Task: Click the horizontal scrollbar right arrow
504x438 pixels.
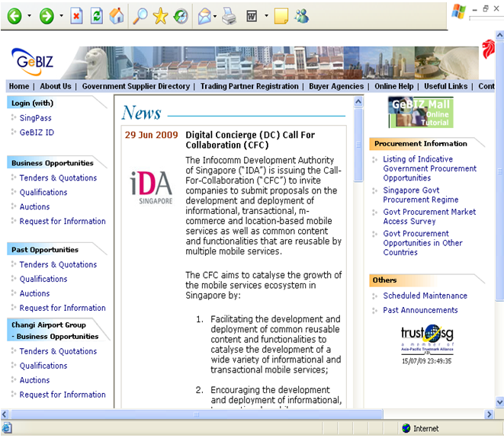Action: [x=489, y=414]
